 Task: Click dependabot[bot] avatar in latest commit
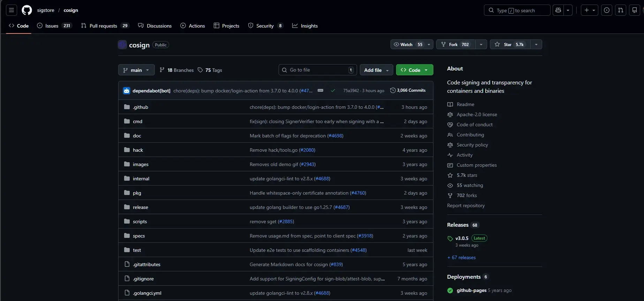tap(127, 91)
